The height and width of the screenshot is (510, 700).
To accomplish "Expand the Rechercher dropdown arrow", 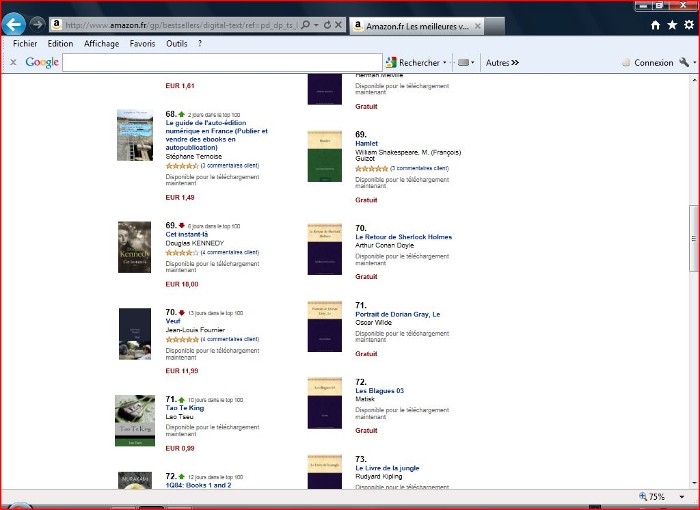I will coord(445,63).
